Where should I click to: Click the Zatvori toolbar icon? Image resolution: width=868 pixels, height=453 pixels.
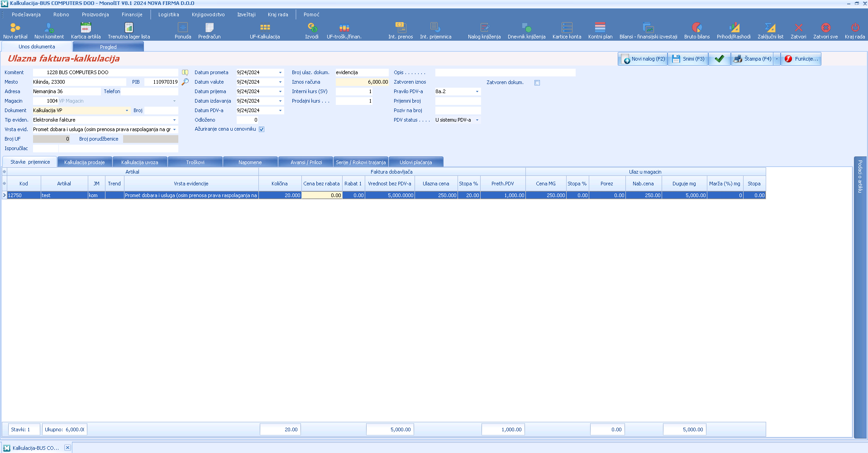[799, 31]
